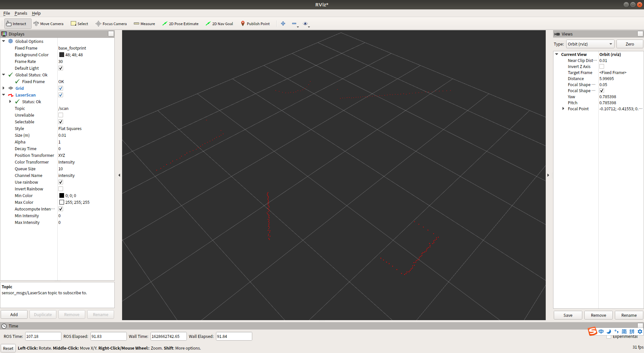Screen dimensions: 644x353
Task: Click Save in the Views panel
Action: (x=568, y=315)
